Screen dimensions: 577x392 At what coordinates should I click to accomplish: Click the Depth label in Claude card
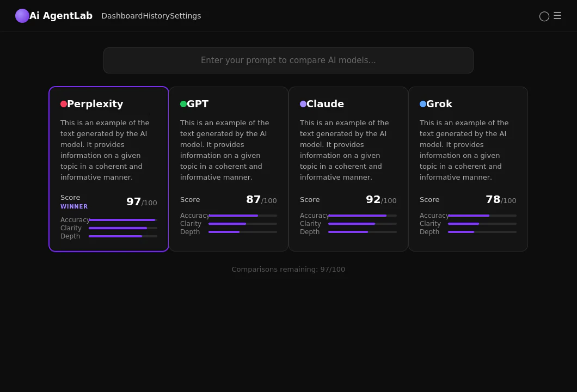coord(310,232)
